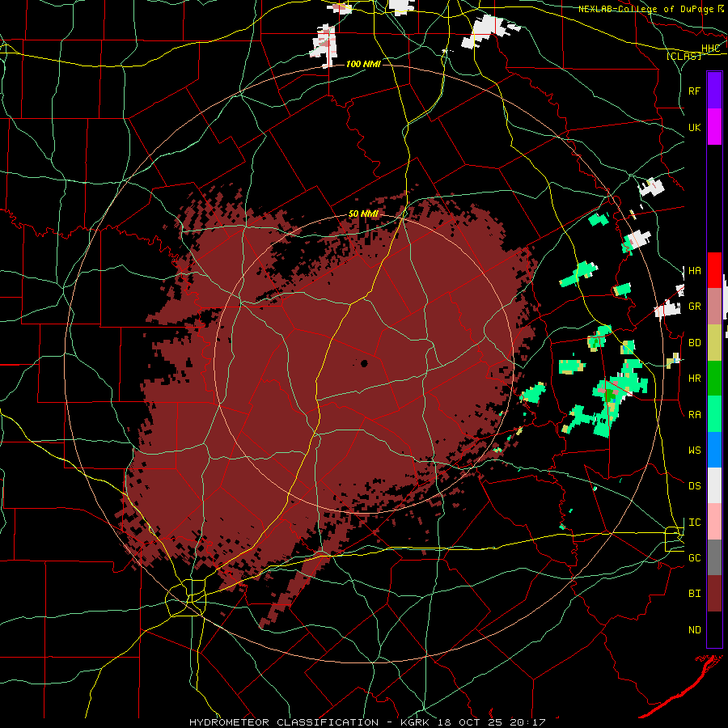Screen dimensions: 728x728
Task: Select the gray GC legend swatch
Action: click(714, 557)
